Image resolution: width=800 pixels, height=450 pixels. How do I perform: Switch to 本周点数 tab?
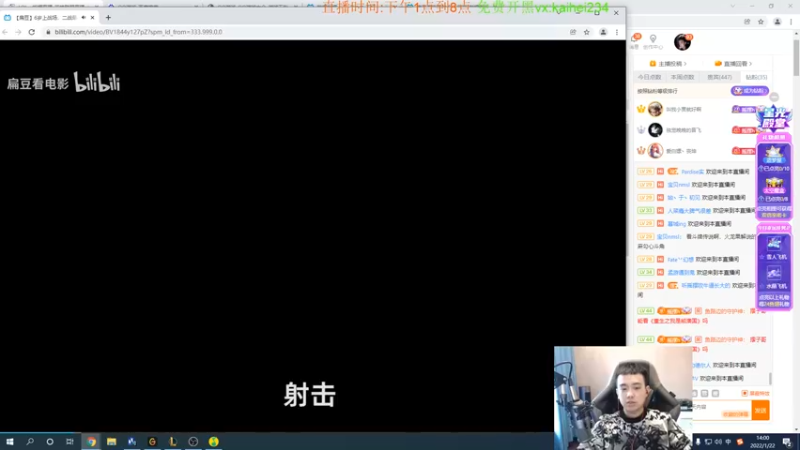click(683, 77)
